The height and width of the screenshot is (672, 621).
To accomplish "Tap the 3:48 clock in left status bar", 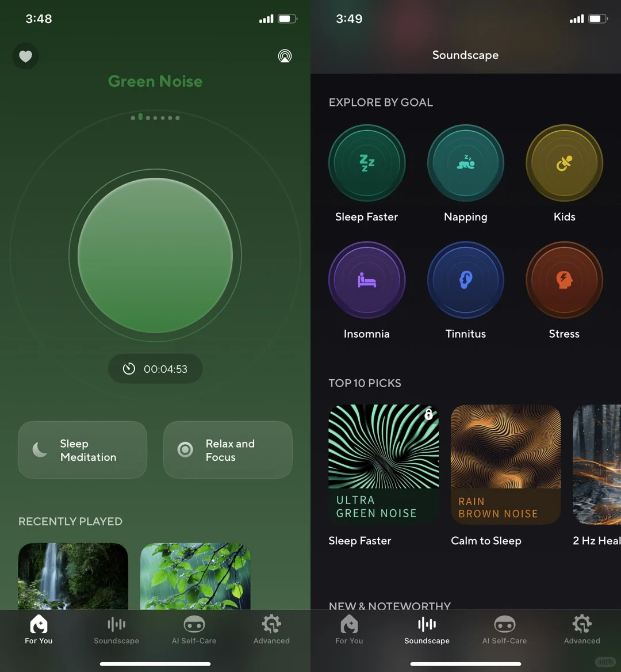I will tap(39, 19).
